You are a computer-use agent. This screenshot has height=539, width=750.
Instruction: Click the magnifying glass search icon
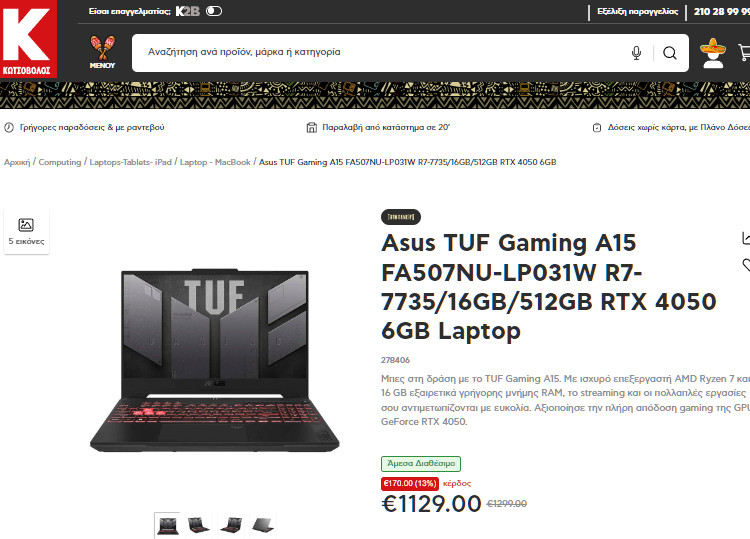(x=670, y=53)
